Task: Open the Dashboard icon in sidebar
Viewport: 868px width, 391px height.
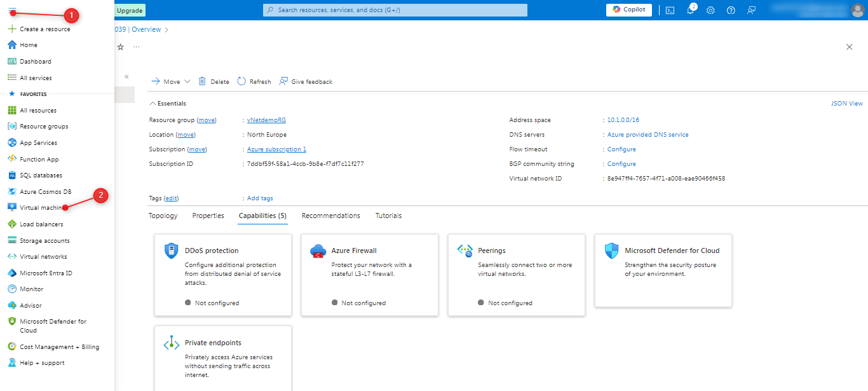Action: (x=11, y=62)
